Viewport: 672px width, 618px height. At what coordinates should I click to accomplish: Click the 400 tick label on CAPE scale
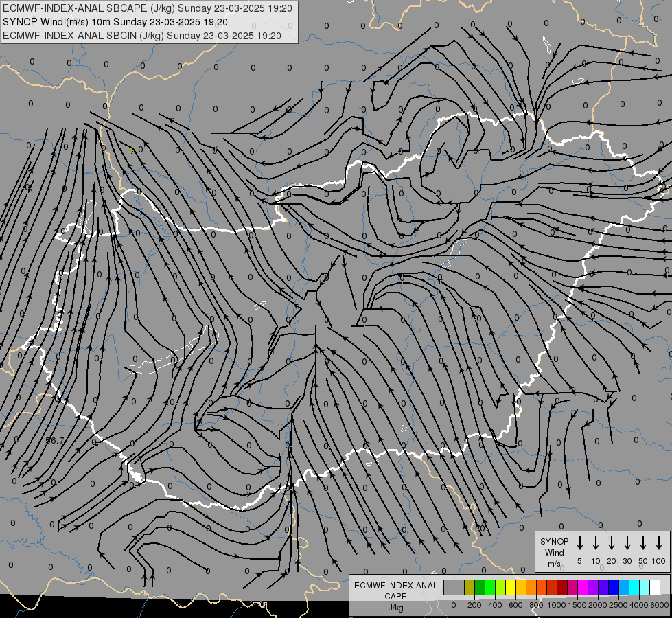(495, 605)
